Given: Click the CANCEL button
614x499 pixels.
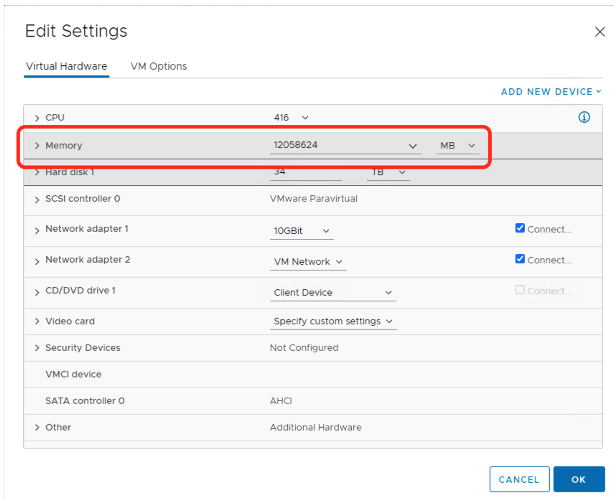Looking at the screenshot, I should 519,480.
